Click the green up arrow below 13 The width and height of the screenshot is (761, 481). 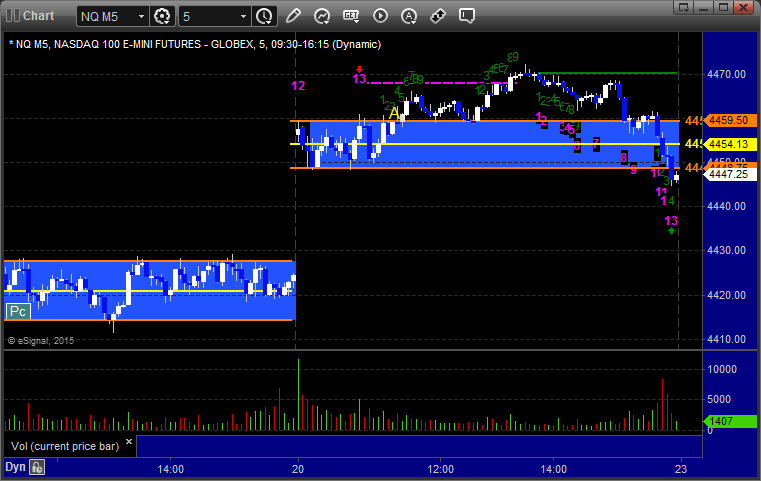672,231
